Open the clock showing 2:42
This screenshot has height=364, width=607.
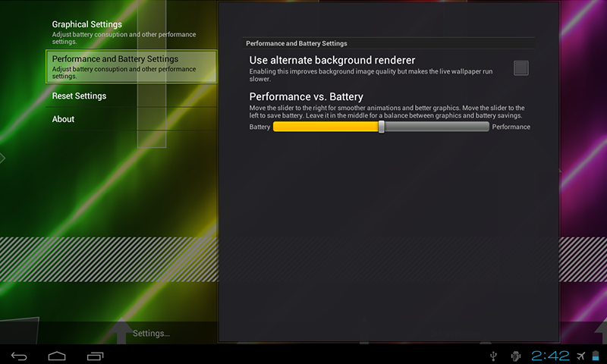point(550,356)
